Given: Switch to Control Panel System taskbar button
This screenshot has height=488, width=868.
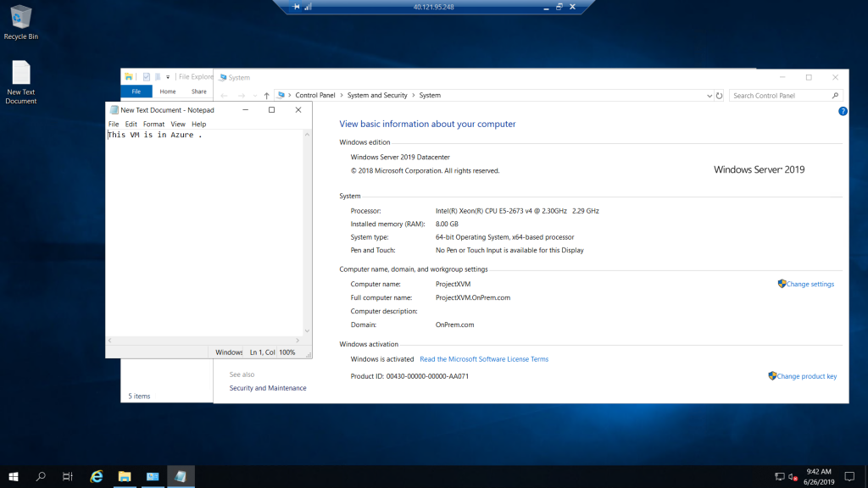Looking at the screenshot, I should pyautogui.click(x=153, y=476).
